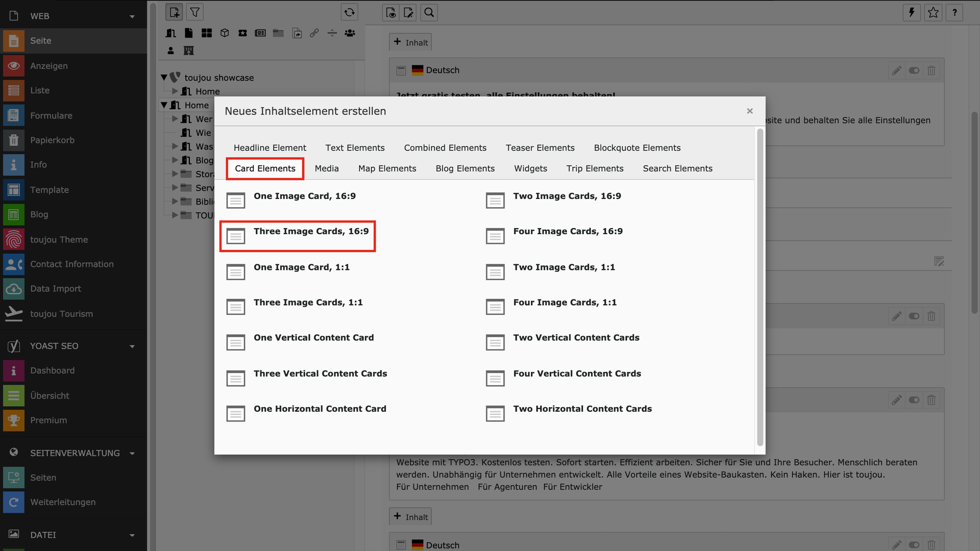
Task: Click the flush caches lightning icon
Action: coord(912,12)
